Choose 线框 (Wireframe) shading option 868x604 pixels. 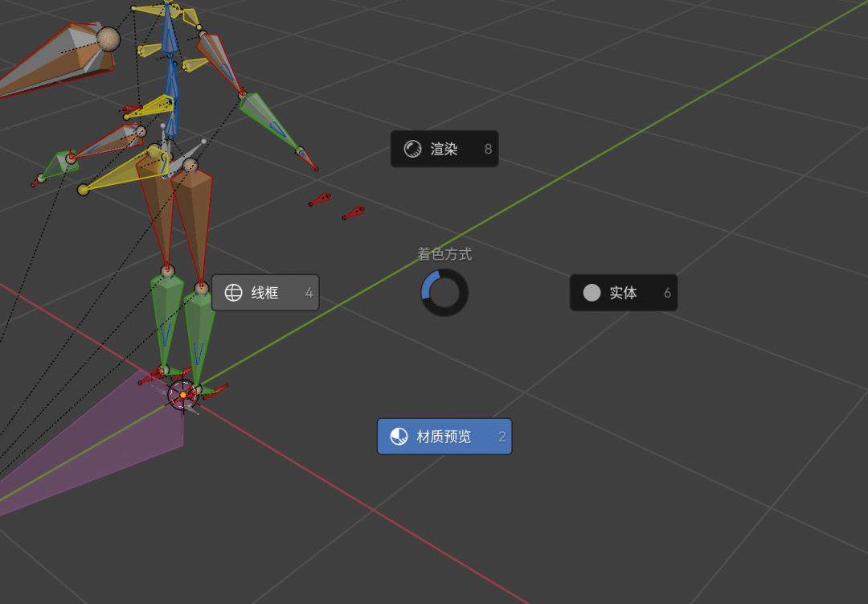tap(265, 293)
